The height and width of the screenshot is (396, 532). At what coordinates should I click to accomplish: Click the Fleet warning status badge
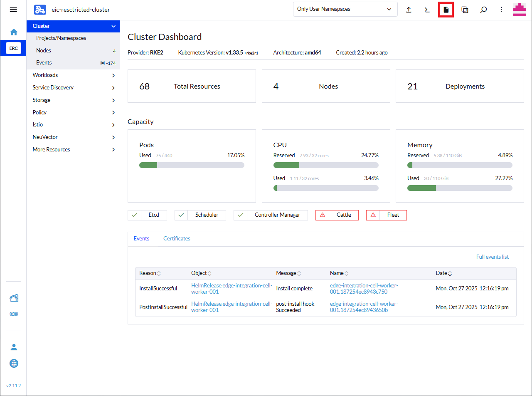pos(386,215)
